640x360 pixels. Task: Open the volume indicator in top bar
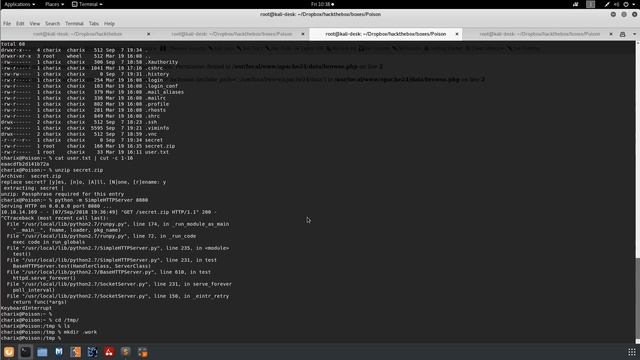coord(616,4)
